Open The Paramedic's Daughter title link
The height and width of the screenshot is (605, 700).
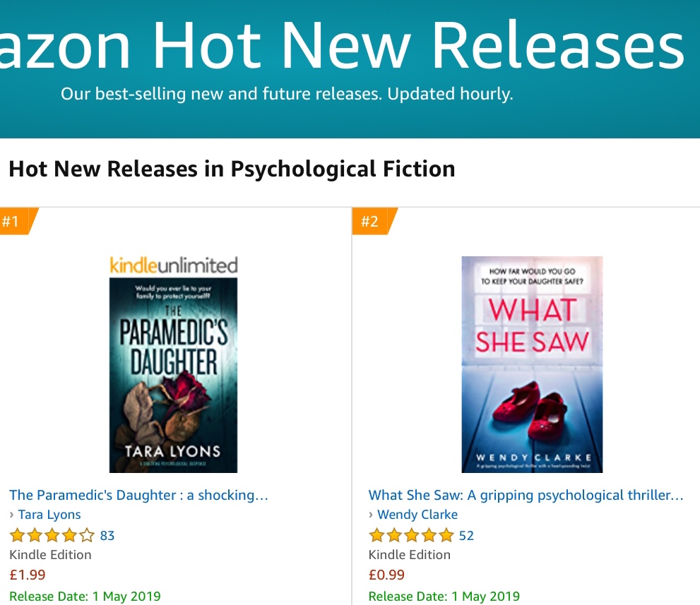tap(138, 495)
